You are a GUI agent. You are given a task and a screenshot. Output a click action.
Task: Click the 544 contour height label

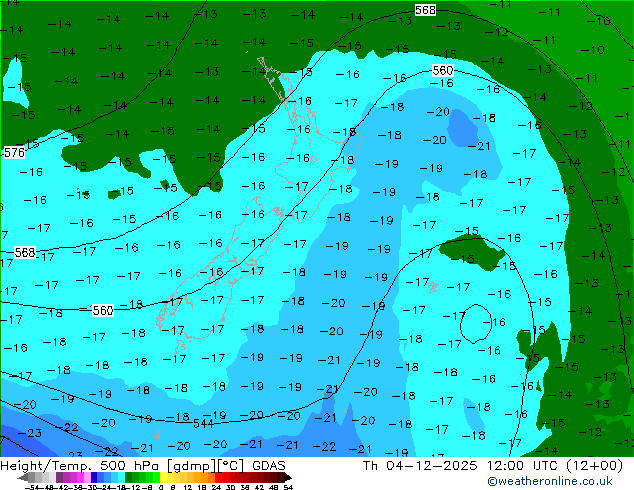[203, 423]
